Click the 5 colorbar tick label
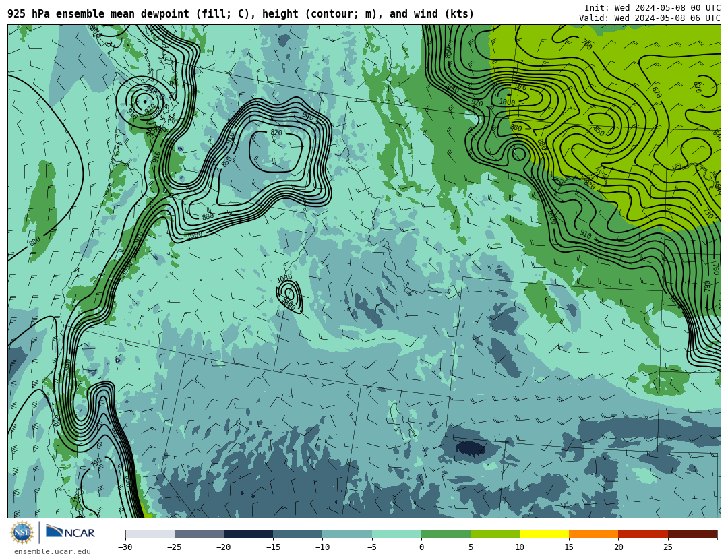This screenshot has width=728, height=560. [471, 547]
